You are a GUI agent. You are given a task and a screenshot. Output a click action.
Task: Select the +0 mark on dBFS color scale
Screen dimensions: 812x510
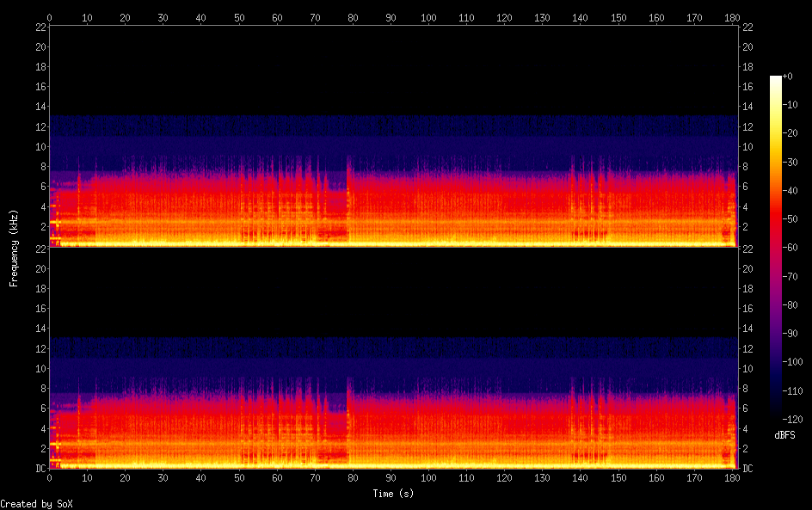point(789,77)
